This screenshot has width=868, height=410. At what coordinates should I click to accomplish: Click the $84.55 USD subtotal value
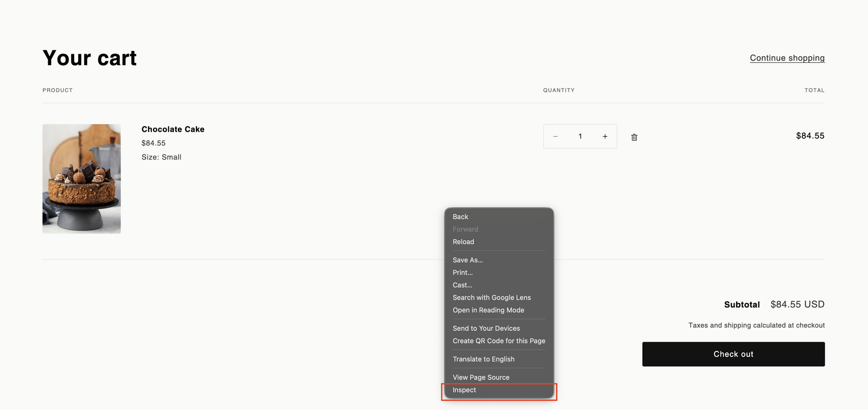pyautogui.click(x=797, y=305)
